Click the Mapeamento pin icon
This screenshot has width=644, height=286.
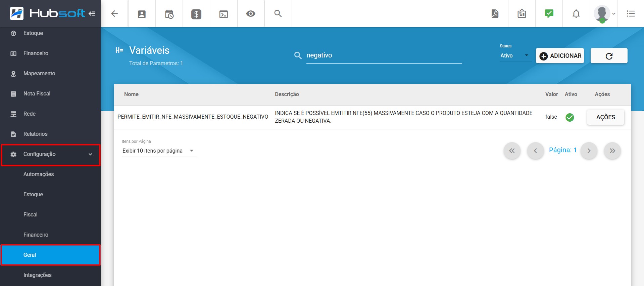click(x=13, y=74)
